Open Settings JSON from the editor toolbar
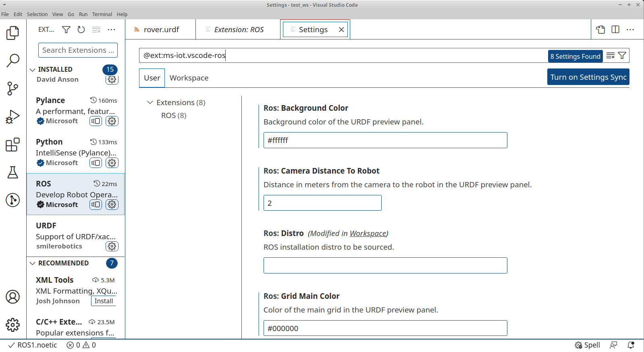The width and height of the screenshot is (644, 352). point(600,29)
